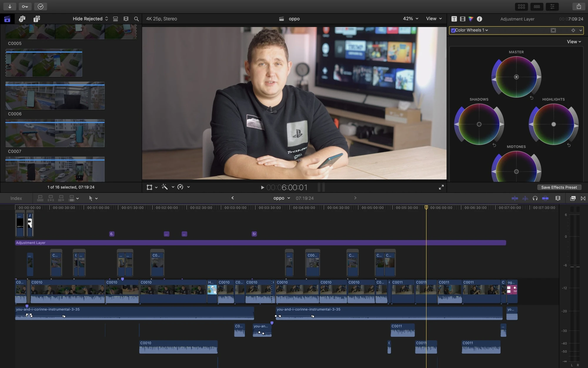
Task: Open the 42% zoom dropdown
Action: [x=410, y=19]
